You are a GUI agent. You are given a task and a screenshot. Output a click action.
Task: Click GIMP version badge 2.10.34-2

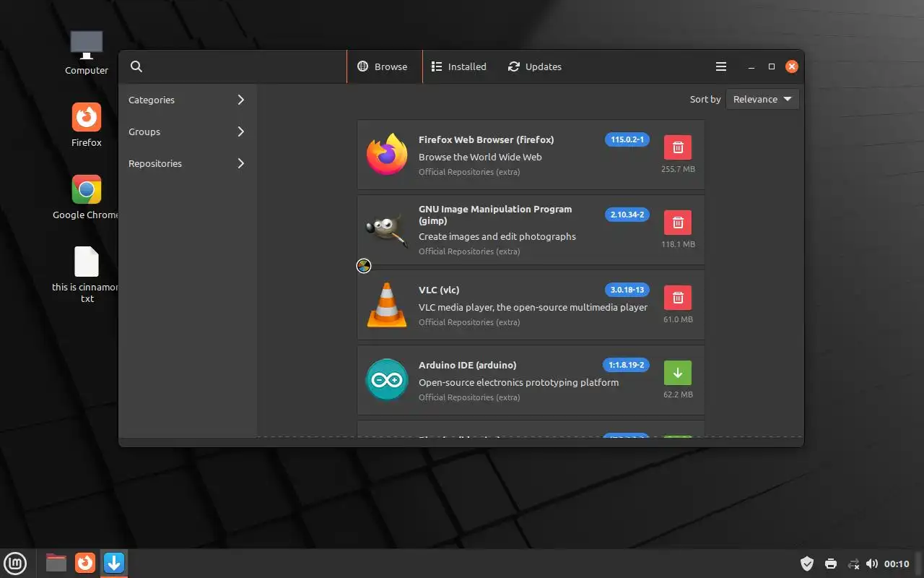(x=627, y=215)
